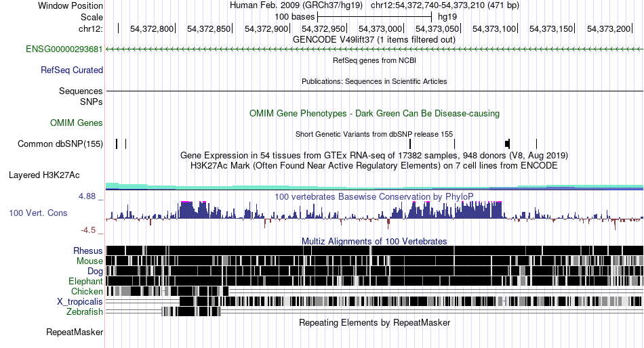Open the 100 Vert. Cons label
Viewport: 644px width, 348px height.
click(x=38, y=213)
